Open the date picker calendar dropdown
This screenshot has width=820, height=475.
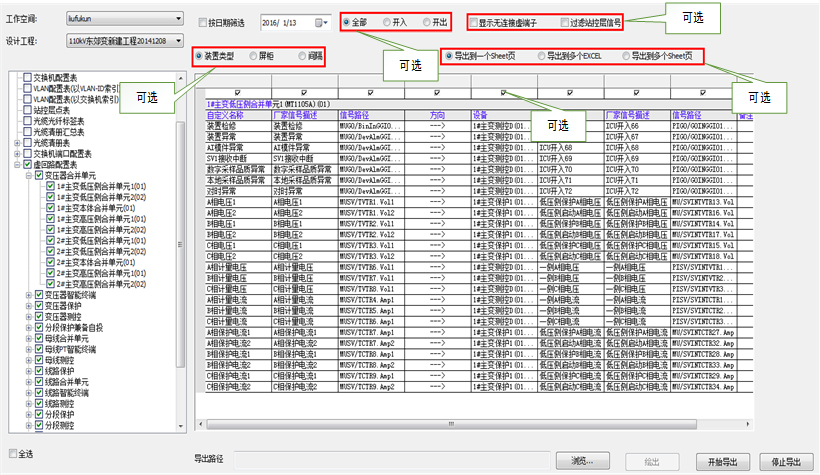tap(322, 22)
